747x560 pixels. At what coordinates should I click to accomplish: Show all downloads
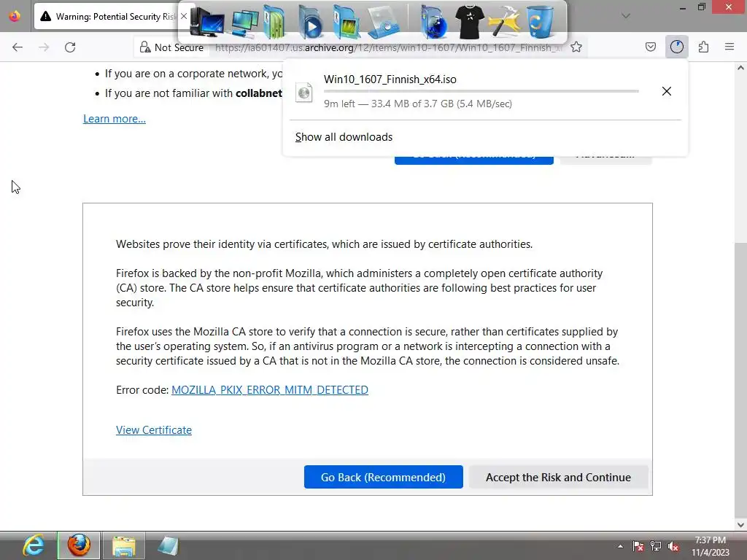pos(344,137)
